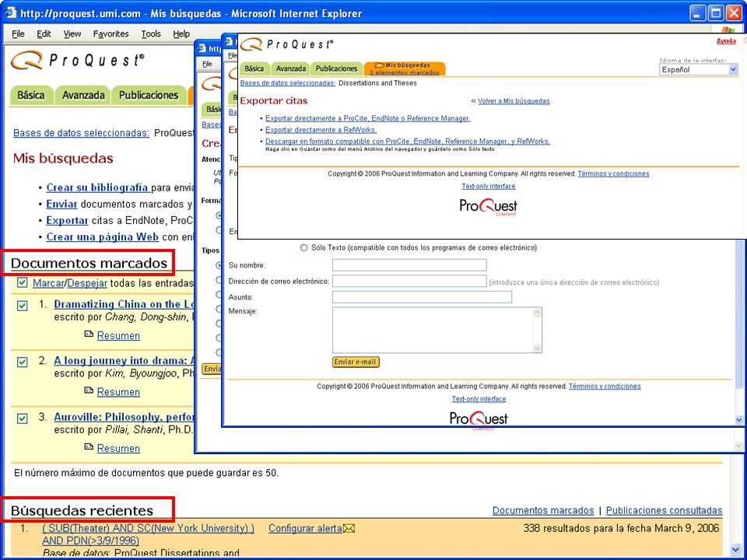Click Descargar en formato compatible link
The width and height of the screenshot is (747, 560).
coord(407,141)
